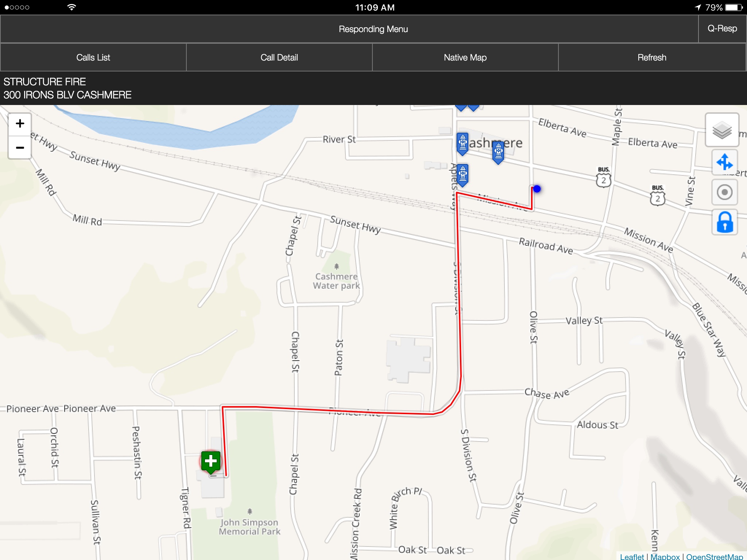The image size is (747, 560).
Task: Open the Calls List tab
Action: pos(93,57)
